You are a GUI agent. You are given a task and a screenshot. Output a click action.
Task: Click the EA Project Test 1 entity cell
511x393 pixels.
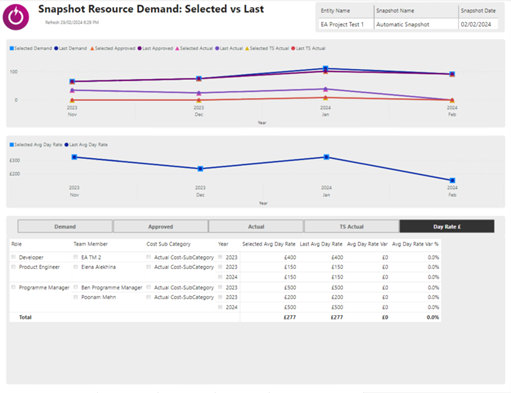coord(342,24)
